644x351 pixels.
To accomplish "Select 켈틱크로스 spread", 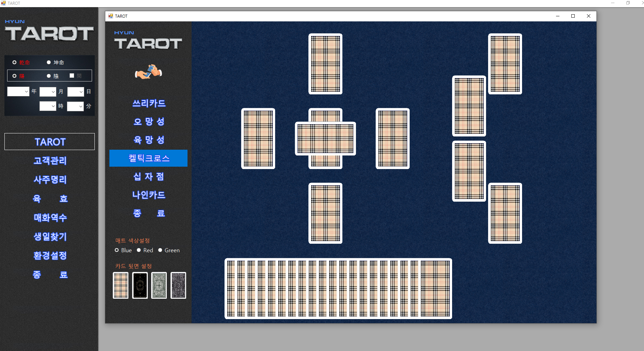I will (x=148, y=158).
